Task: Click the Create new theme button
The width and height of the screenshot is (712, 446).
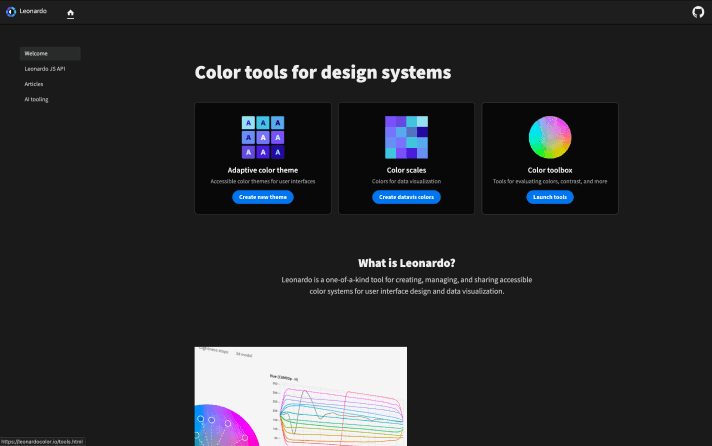Action: (263, 197)
